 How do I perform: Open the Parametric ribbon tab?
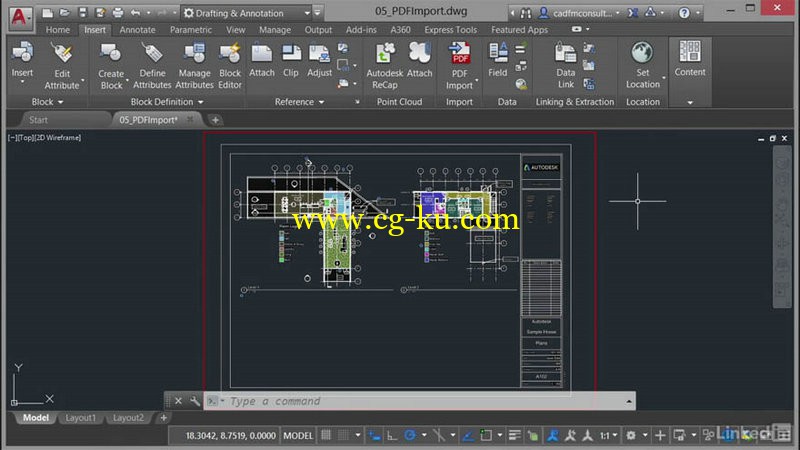tap(190, 30)
